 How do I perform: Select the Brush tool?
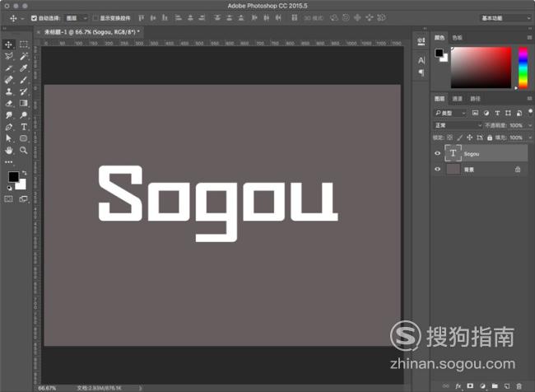coord(24,80)
